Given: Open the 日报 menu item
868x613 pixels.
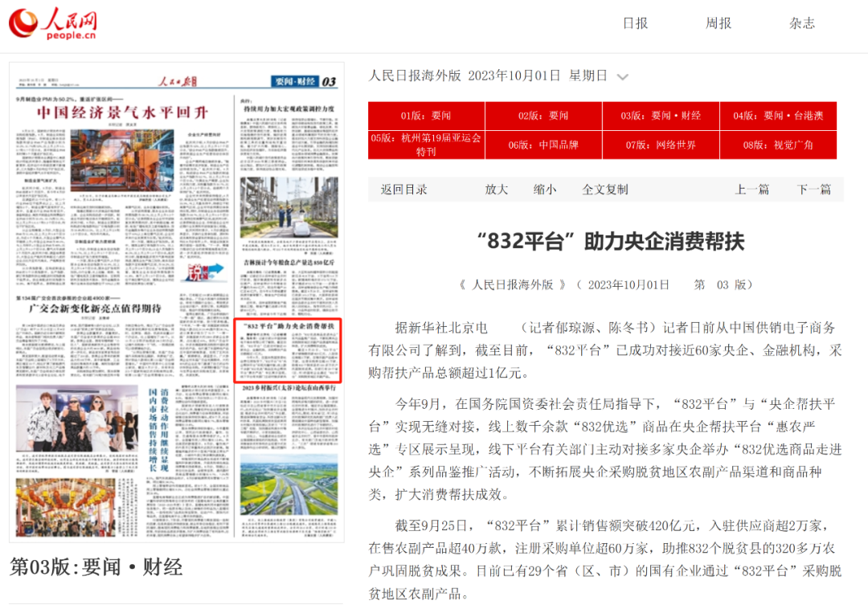Looking at the screenshot, I should click(635, 23).
